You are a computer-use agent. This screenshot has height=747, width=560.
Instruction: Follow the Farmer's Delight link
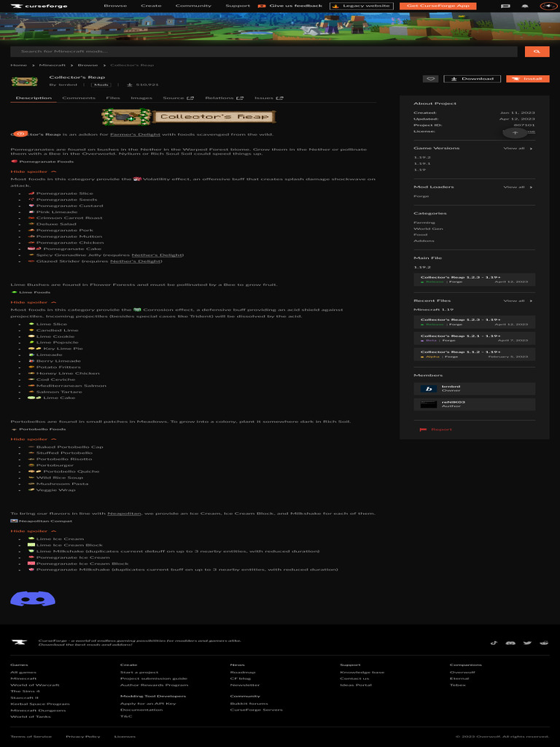coord(135,134)
